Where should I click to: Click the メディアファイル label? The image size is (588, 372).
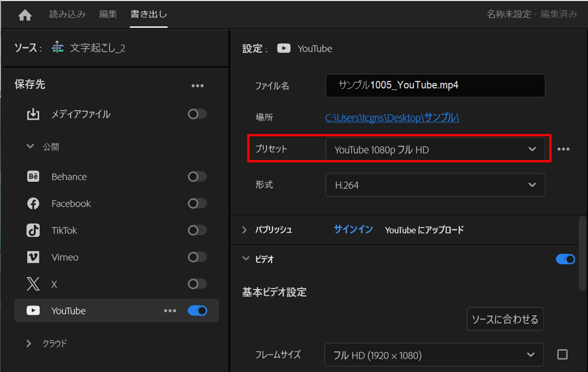point(81,114)
